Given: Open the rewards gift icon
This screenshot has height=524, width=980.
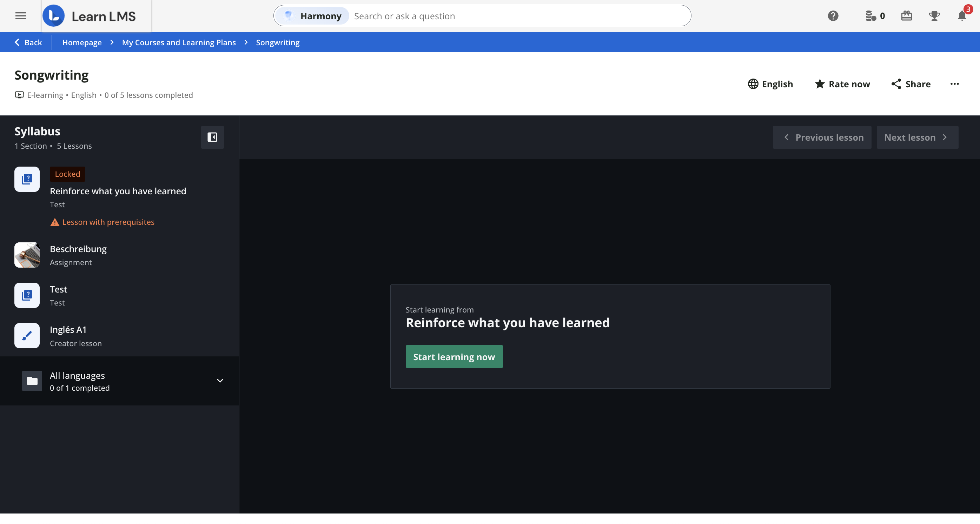Looking at the screenshot, I should 906,16.
